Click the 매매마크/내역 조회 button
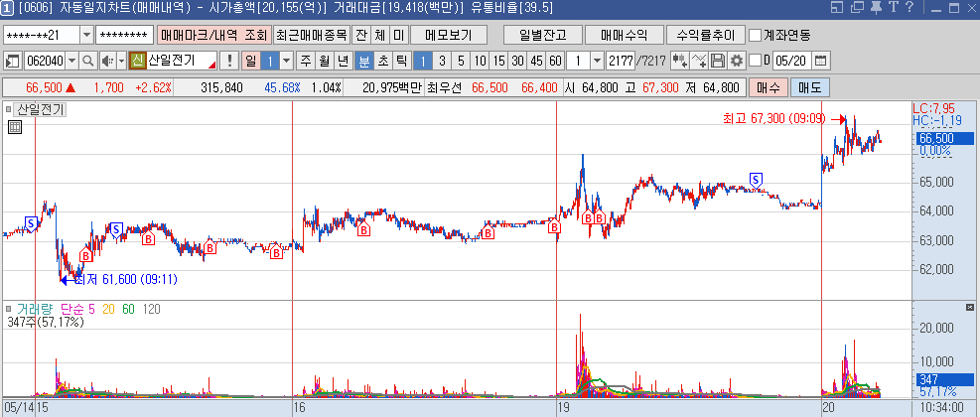The image size is (980, 417). pyautogui.click(x=212, y=35)
